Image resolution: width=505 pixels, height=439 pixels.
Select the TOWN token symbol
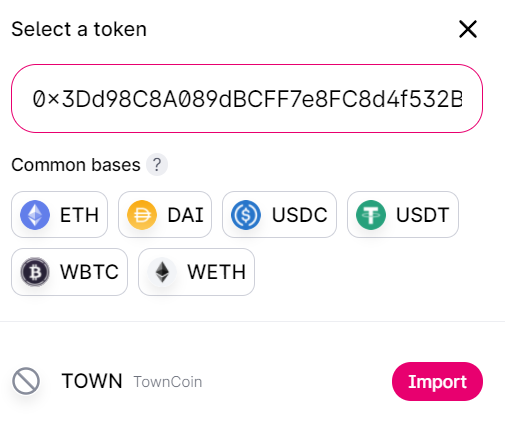pyautogui.click(x=92, y=381)
